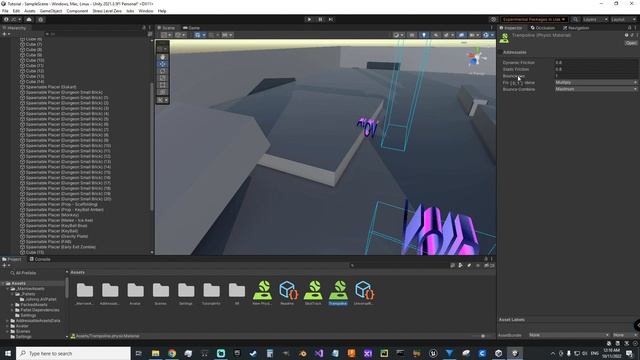Select the New Physic Material asset

[262, 292]
